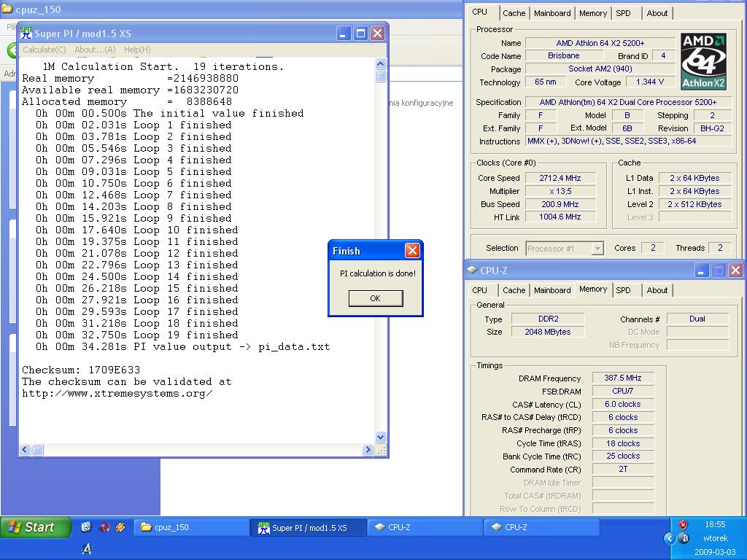
Task: Click Super PI vertical scrollbar down arrow
Action: tap(380, 437)
